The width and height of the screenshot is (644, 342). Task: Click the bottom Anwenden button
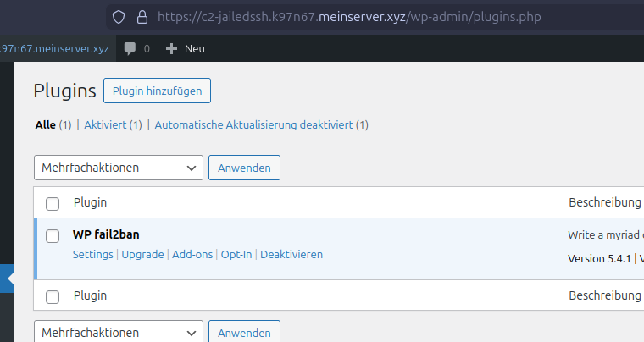coord(244,333)
